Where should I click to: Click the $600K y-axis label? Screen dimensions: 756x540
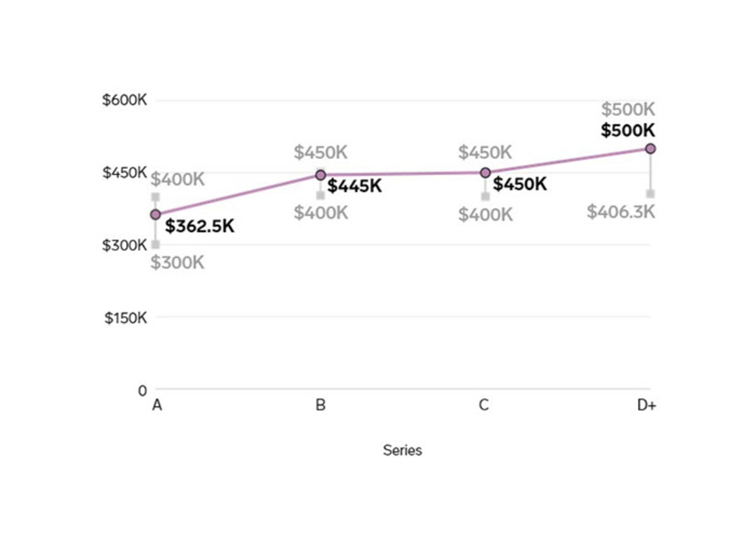[x=124, y=100]
